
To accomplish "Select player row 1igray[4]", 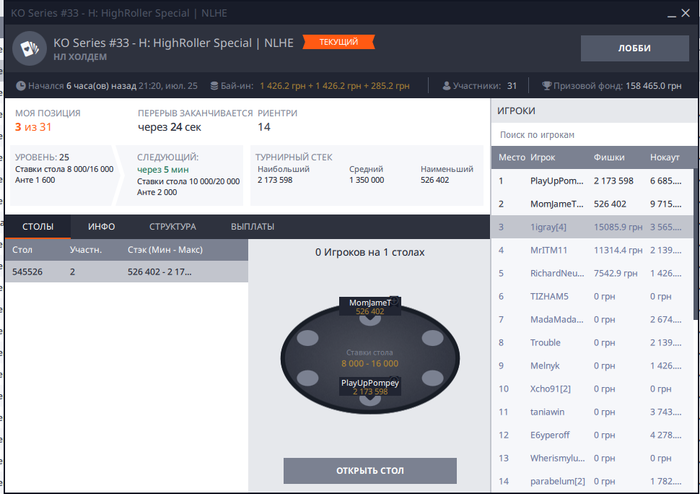I will click(x=592, y=227).
